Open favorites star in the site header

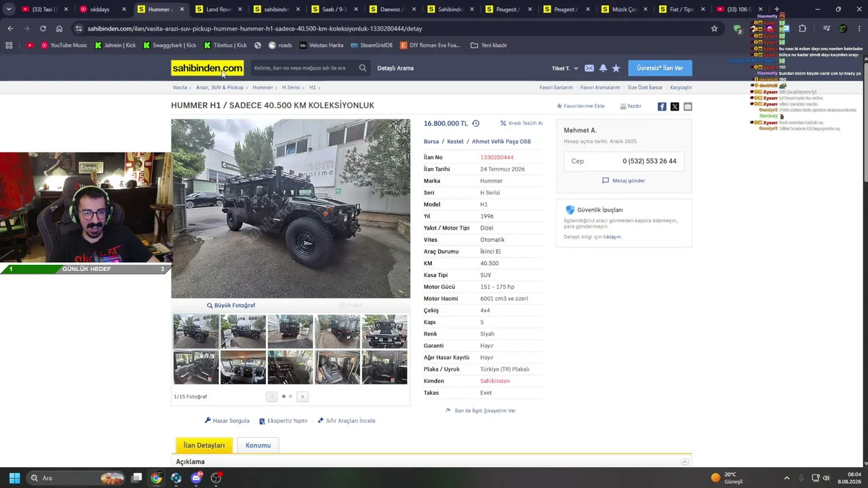coord(616,68)
